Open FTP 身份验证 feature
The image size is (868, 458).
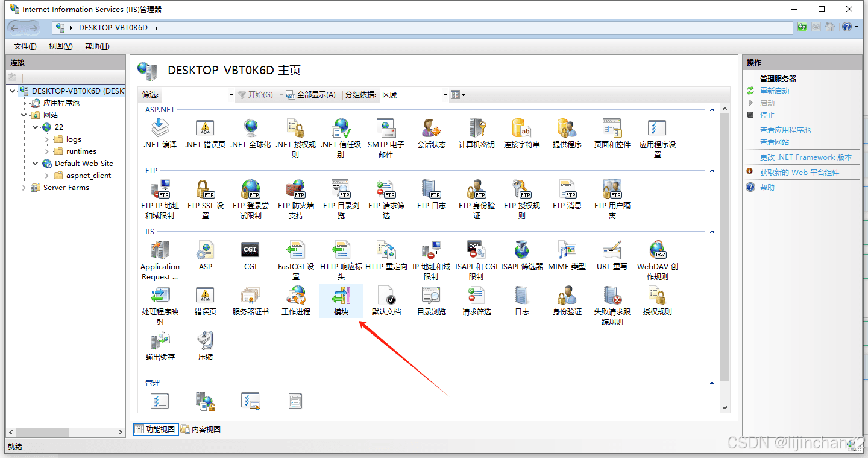[x=476, y=199]
